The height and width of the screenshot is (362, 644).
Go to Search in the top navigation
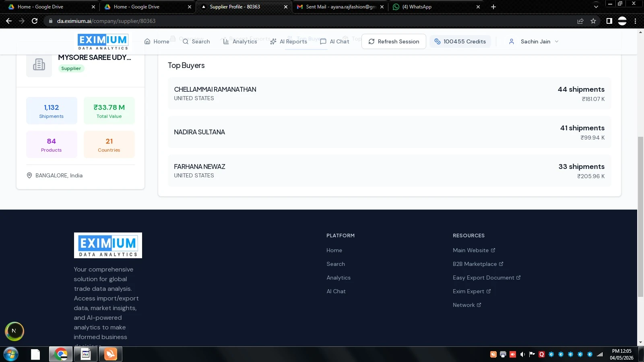(x=196, y=41)
